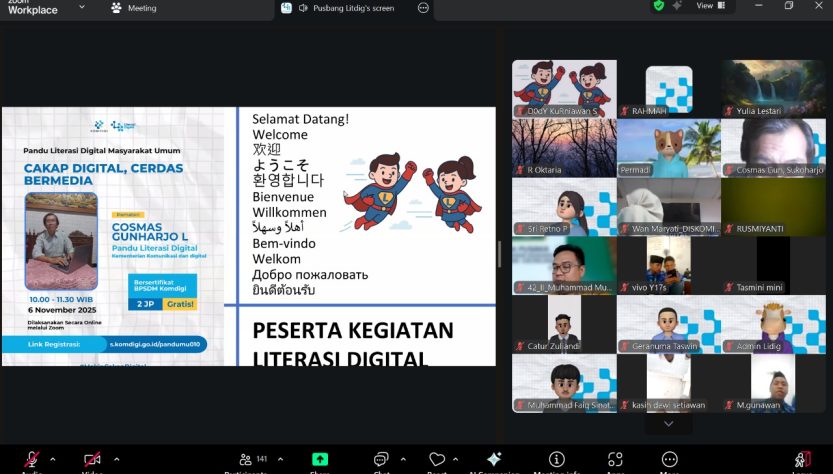
Task: Expand video options arrow beside camera
Action: click(116, 459)
